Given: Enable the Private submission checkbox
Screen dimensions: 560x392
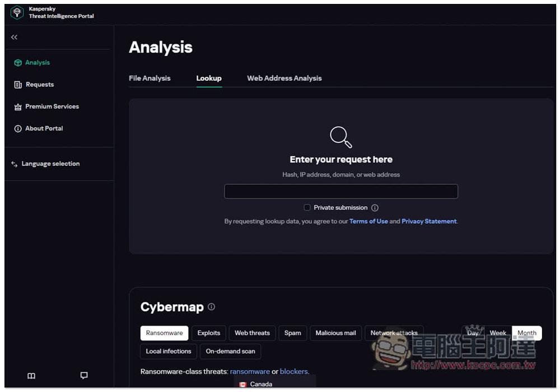Looking at the screenshot, I should coord(307,207).
